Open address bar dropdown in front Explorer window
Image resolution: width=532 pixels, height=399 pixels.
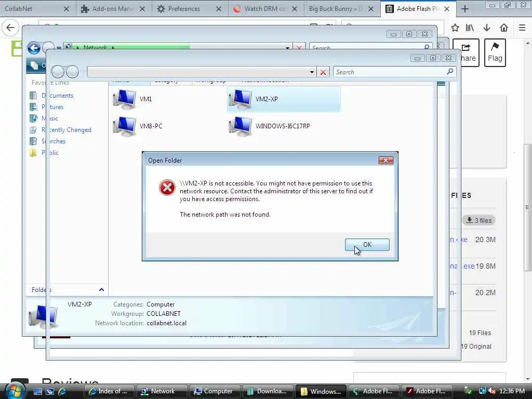(312, 72)
